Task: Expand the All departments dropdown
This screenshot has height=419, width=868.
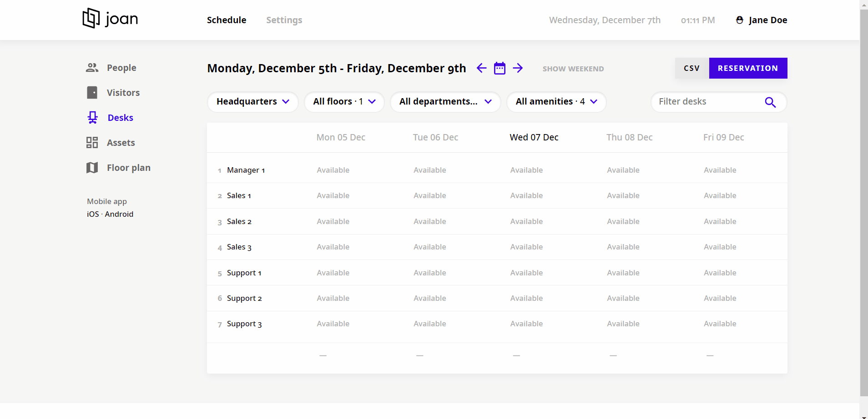Action: click(445, 102)
